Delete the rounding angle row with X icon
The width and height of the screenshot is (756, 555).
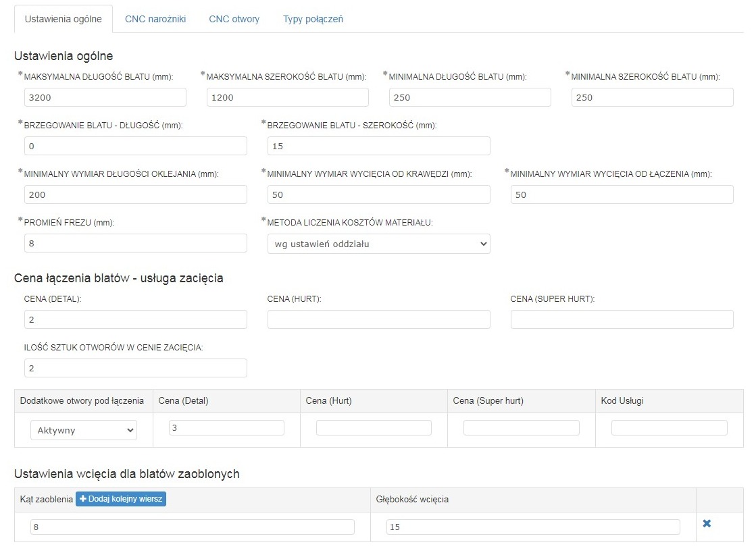707,524
